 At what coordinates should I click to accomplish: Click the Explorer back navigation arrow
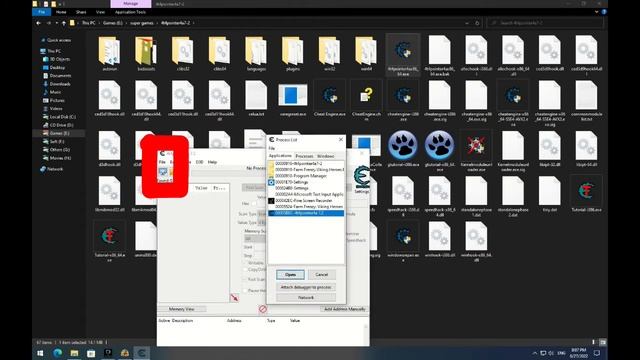[39, 23]
